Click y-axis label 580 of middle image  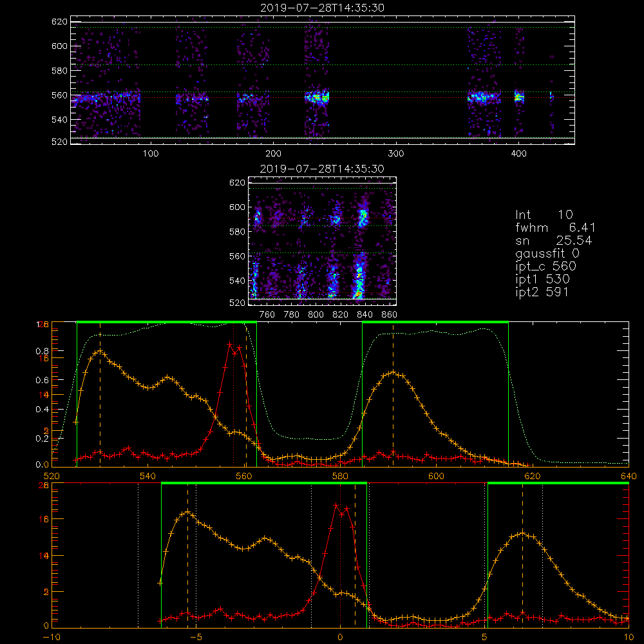(x=237, y=232)
